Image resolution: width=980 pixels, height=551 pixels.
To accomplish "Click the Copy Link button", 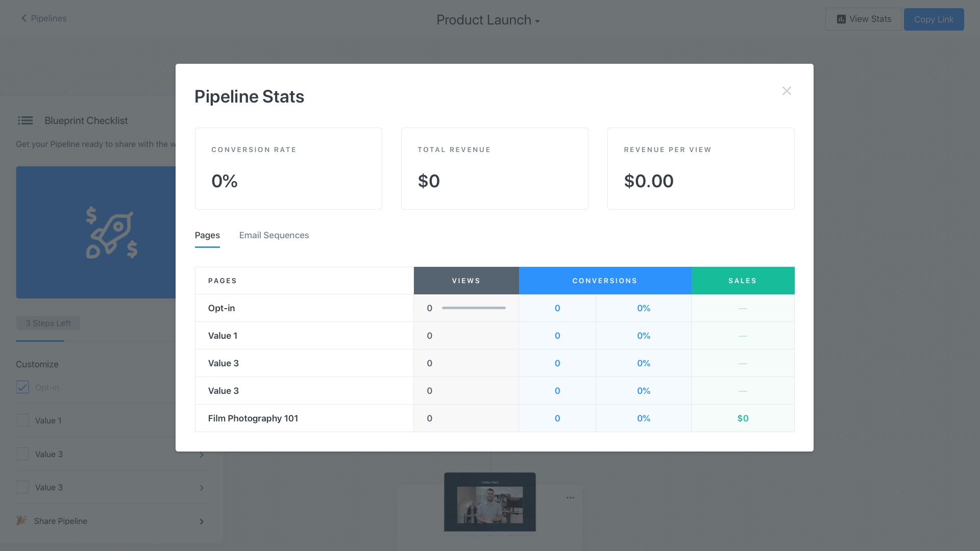I will click(x=934, y=19).
